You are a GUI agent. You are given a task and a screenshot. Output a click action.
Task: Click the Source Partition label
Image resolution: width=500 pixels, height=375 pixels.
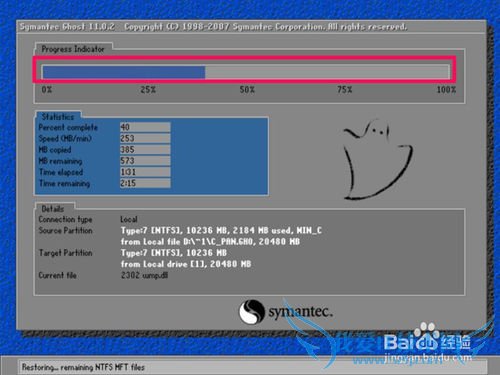[x=65, y=230]
